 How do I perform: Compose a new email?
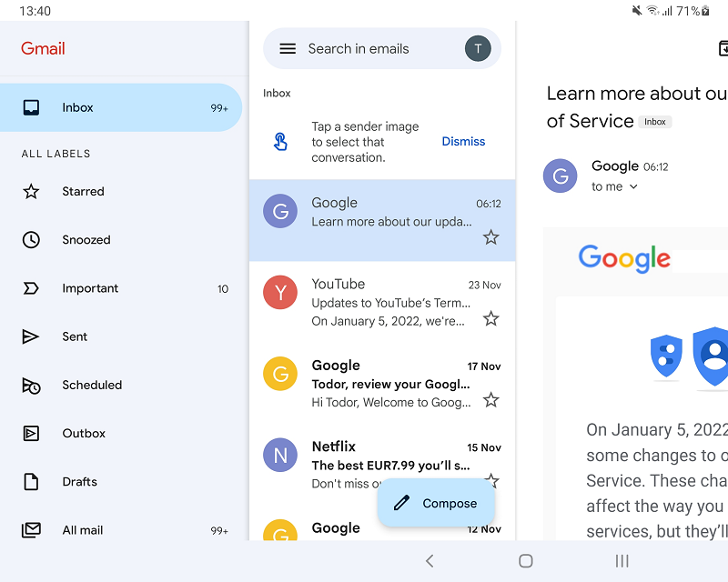click(x=436, y=503)
